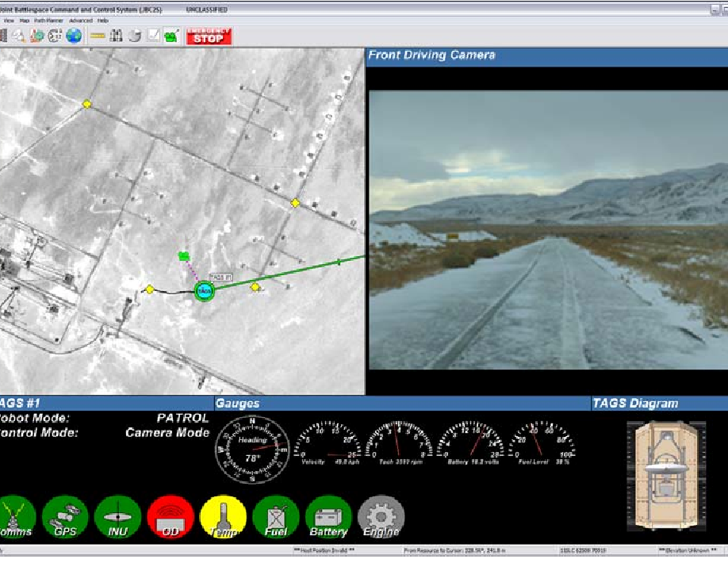Click the GPS status indicator
The width and height of the screenshot is (728, 563).
click(x=67, y=517)
